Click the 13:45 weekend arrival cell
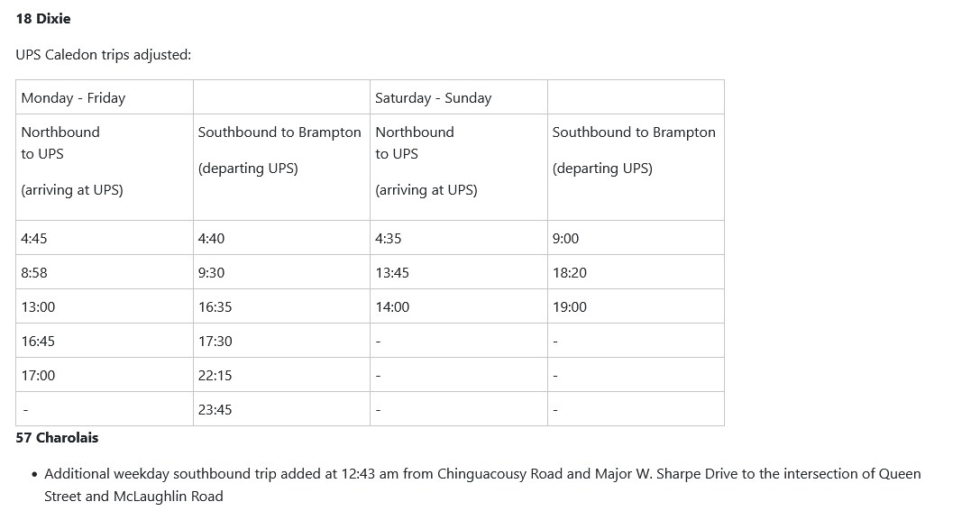 (x=392, y=273)
